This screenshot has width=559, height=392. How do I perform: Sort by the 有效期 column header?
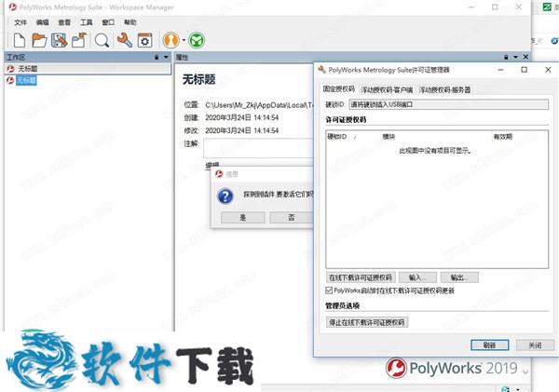click(503, 137)
